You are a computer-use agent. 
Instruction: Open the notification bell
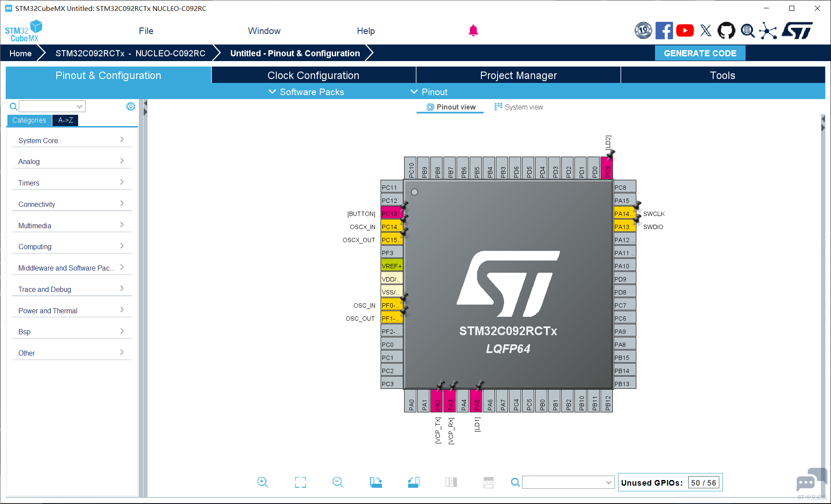[473, 31]
